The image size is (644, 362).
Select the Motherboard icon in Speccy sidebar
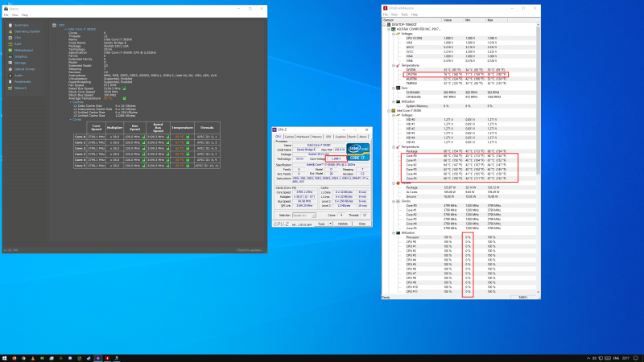click(9, 50)
